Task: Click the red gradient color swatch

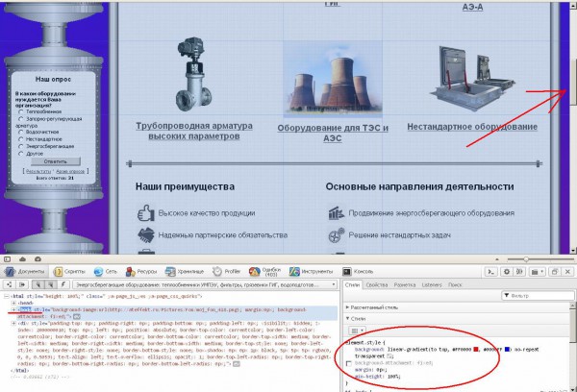Action: click(x=476, y=349)
